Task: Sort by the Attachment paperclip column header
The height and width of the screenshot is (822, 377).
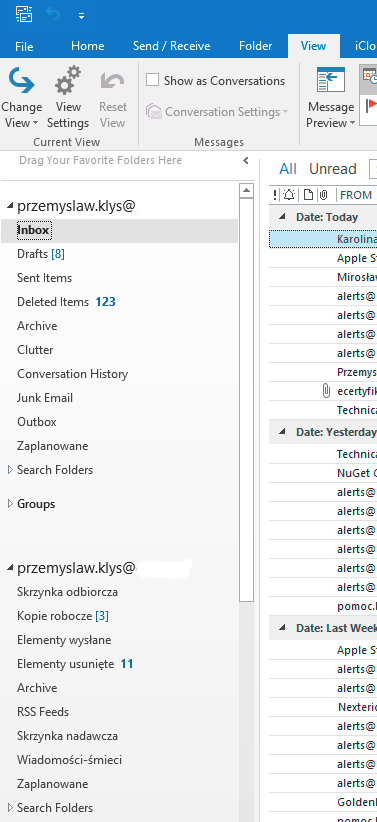Action: pos(324,195)
